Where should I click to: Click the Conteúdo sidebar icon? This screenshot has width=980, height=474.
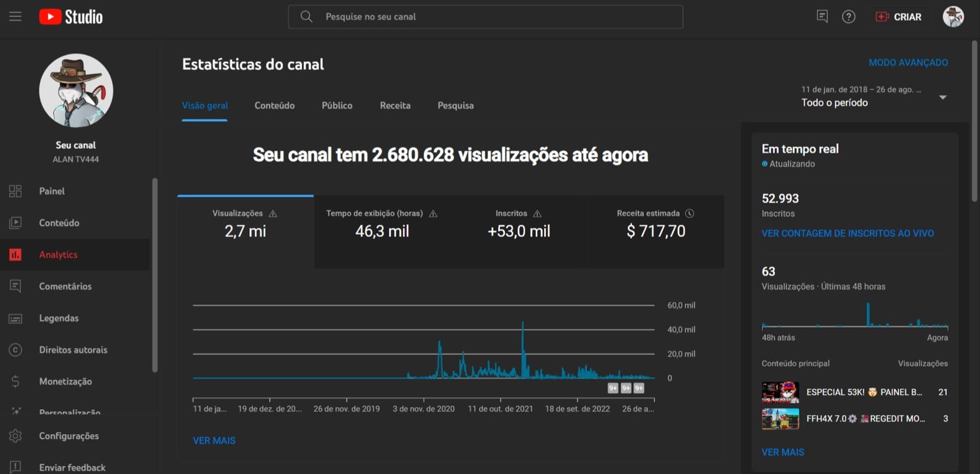(x=15, y=223)
